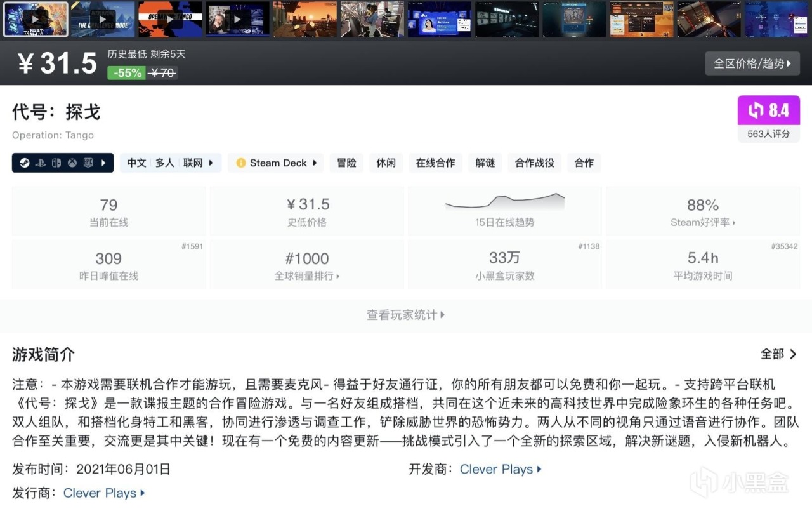812x511 pixels.
Task: Click the #35342 rank label
Action: pyautogui.click(x=784, y=246)
